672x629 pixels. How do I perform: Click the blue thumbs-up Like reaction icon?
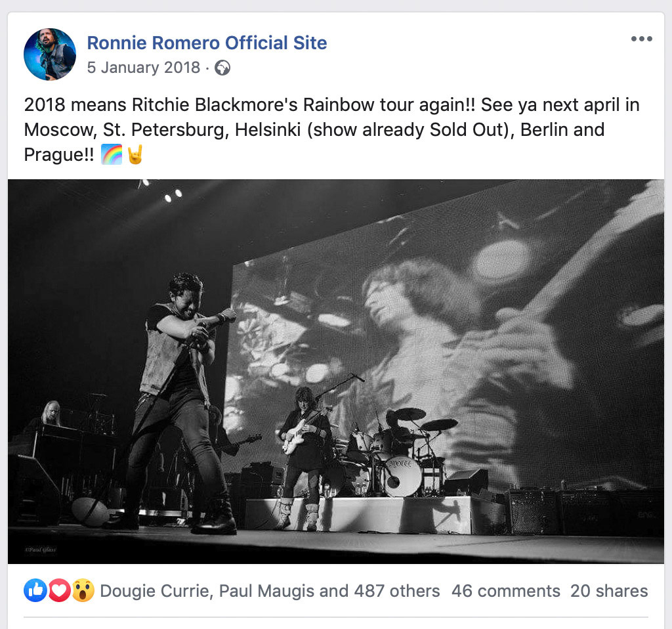click(35, 591)
